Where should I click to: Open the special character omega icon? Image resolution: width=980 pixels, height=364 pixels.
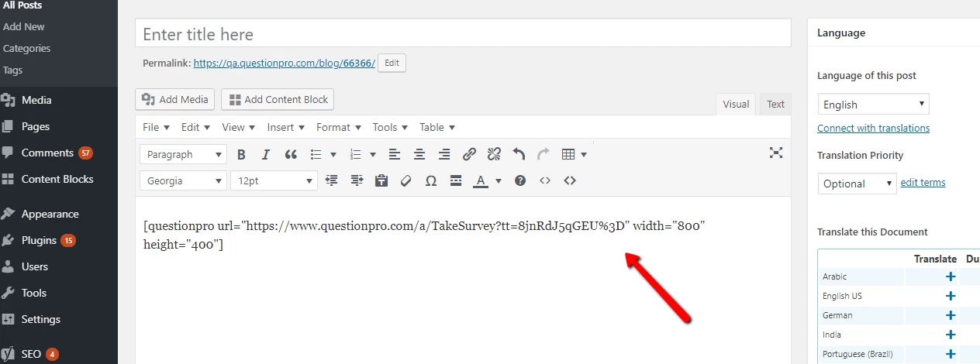(x=431, y=180)
